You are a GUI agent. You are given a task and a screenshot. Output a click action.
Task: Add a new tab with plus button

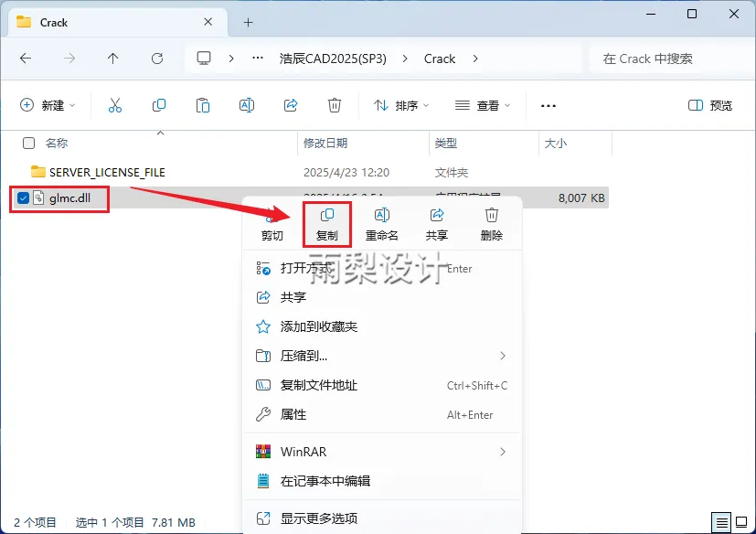point(248,22)
